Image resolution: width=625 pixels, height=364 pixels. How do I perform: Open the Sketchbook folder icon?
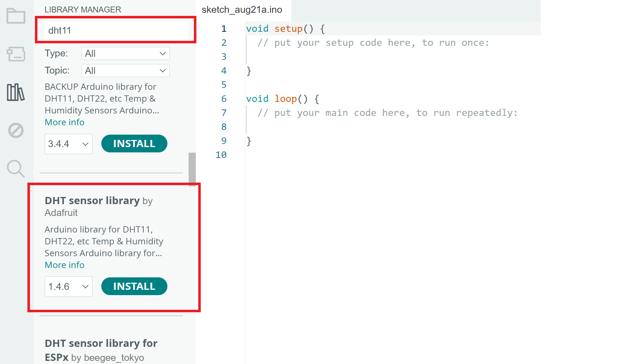pos(16,16)
